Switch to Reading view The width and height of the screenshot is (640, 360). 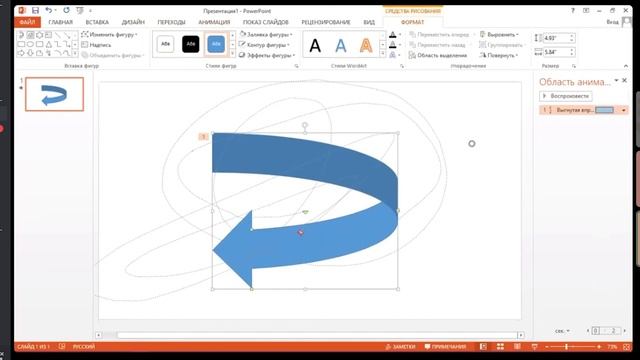[x=517, y=347]
